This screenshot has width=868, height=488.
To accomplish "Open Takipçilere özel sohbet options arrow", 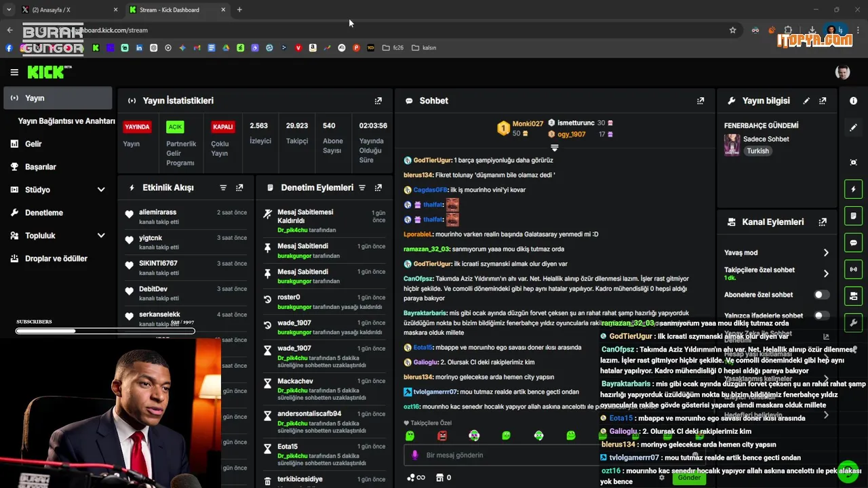I will (826, 274).
